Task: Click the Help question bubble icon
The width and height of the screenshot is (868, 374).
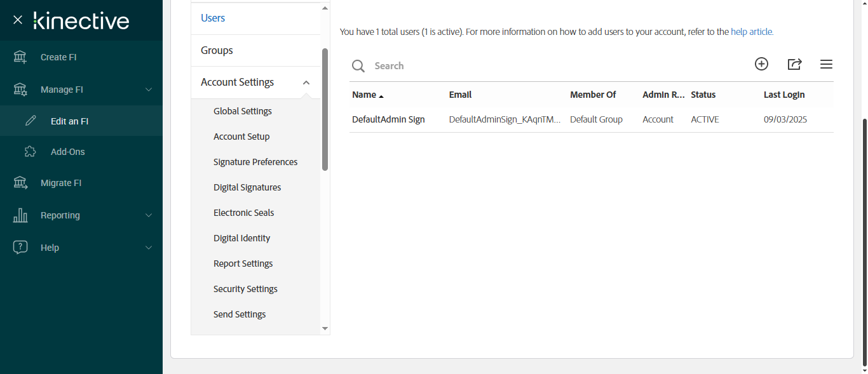Action: pyautogui.click(x=20, y=248)
